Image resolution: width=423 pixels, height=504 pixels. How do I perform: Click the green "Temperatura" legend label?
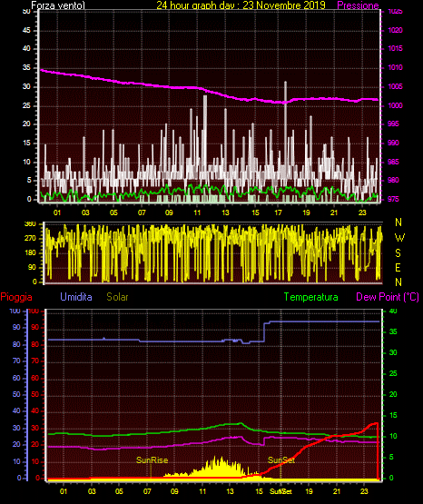[x=311, y=297]
